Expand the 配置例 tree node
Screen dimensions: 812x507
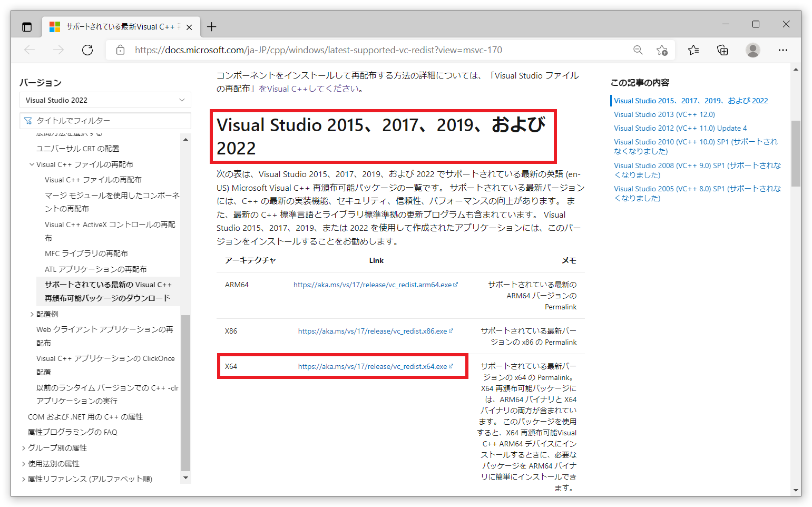coord(32,314)
